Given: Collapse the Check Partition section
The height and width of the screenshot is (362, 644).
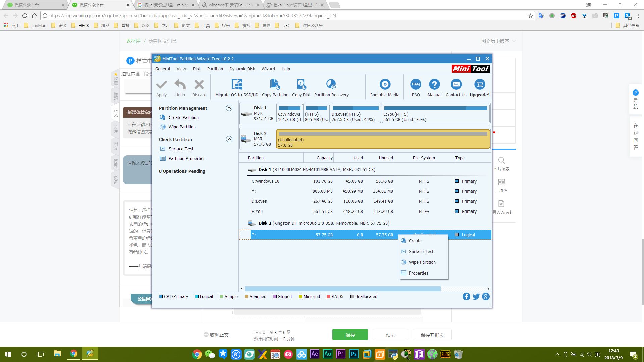Looking at the screenshot, I should click(x=229, y=139).
